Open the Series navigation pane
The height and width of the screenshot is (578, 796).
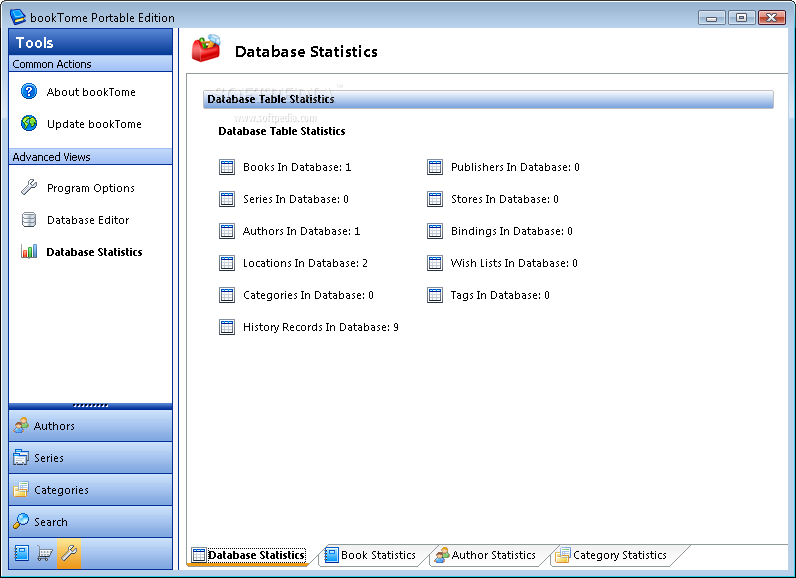pyautogui.click(x=90, y=458)
